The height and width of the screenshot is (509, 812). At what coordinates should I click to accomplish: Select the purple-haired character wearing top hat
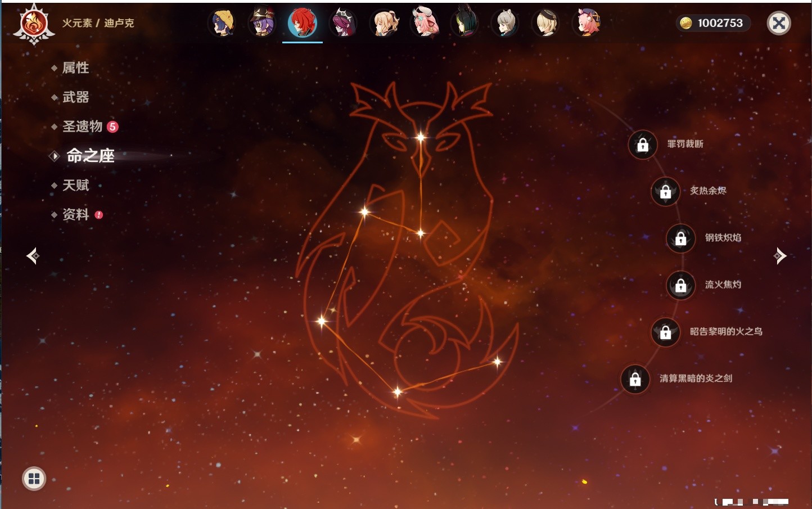click(262, 23)
